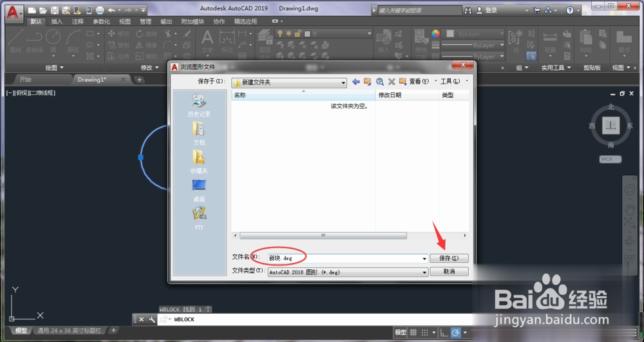The image size is (644, 342).
Task: Click the Plot printer icon
Action: [99, 10]
